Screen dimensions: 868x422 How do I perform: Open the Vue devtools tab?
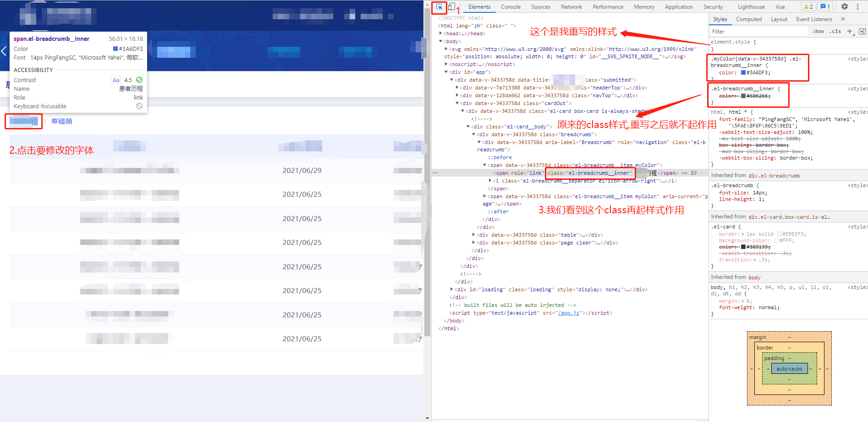pyautogui.click(x=780, y=7)
